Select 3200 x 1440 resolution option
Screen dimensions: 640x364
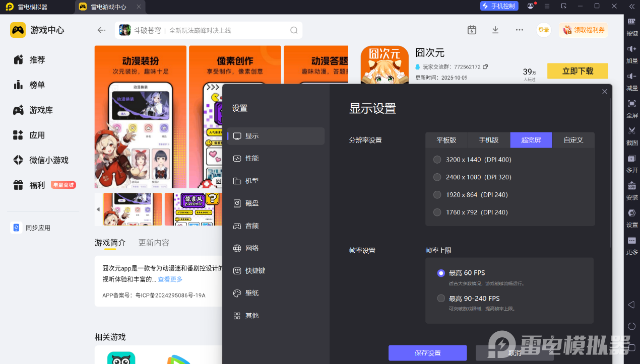[437, 160]
